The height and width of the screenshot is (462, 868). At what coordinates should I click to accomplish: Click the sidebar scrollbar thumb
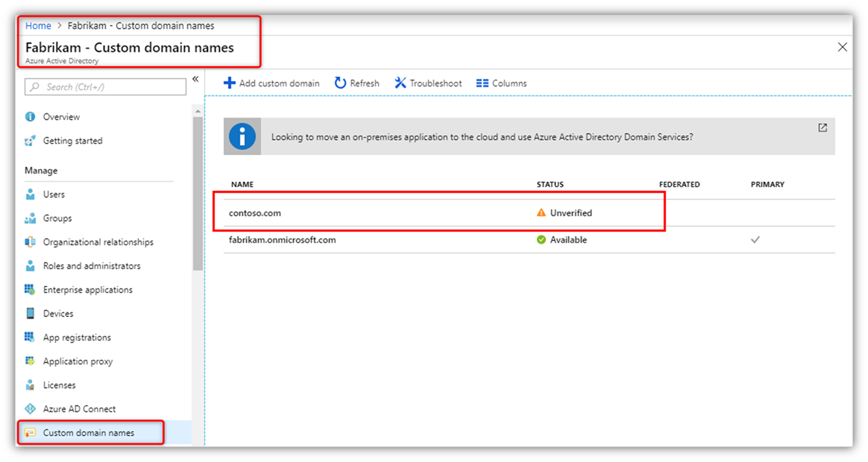pos(198,194)
